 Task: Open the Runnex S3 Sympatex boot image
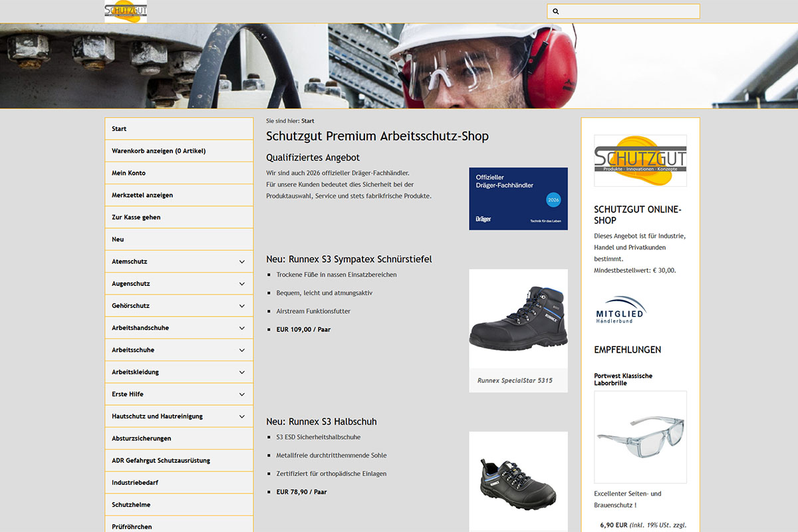coord(518,319)
